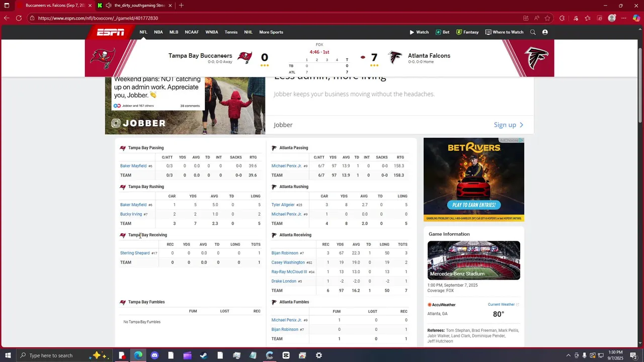This screenshot has height=362, width=644.
Task: Click Play to Earn Entries BetRivers button
Action: coord(473,205)
